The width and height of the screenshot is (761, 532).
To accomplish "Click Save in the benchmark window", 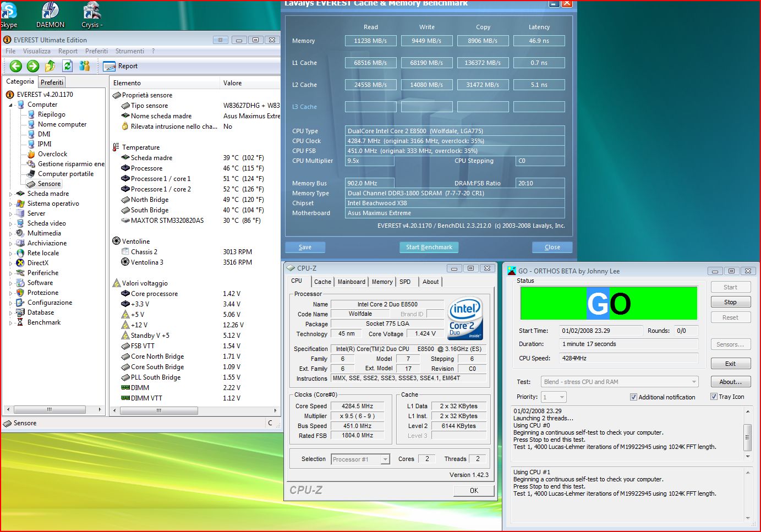I will click(x=305, y=248).
